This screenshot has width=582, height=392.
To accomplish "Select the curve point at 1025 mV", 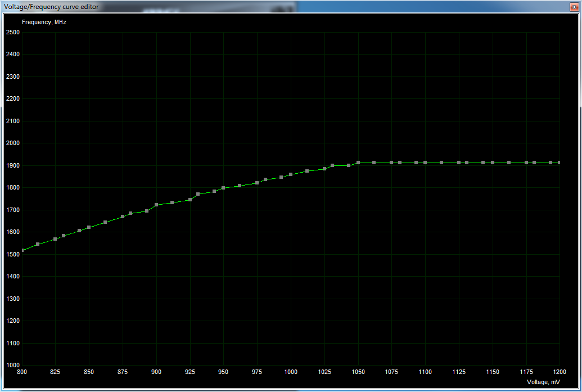I will [x=324, y=169].
